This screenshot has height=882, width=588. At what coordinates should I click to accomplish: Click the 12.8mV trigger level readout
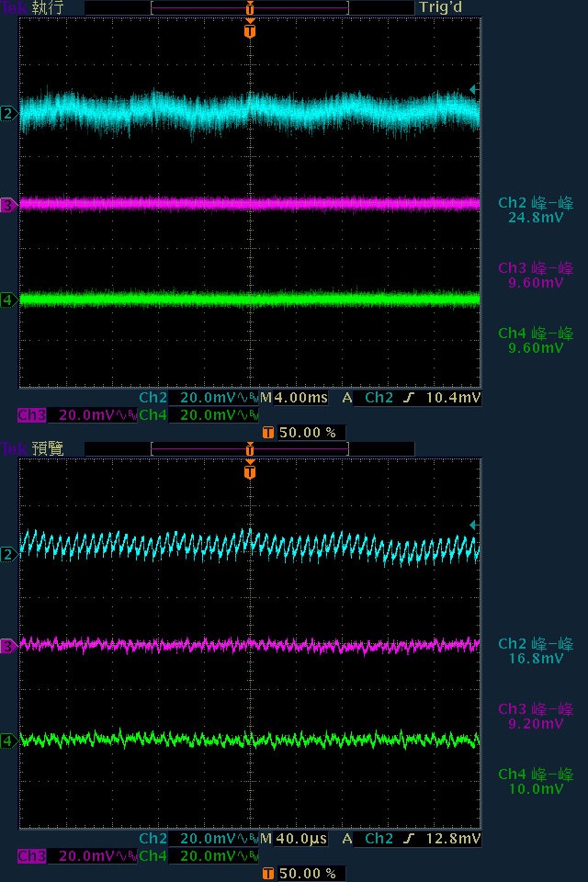coord(453,839)
